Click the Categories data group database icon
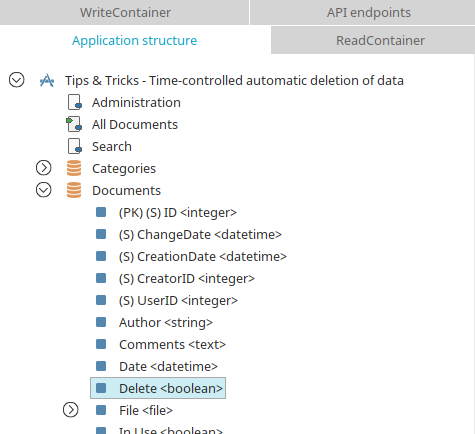The height and width of the screenshot is (434, 475). pos(74,168)
